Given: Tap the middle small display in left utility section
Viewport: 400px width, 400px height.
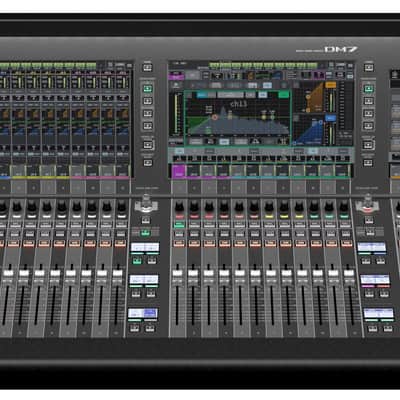Looking at the screenshot, I should coord(144,280).
